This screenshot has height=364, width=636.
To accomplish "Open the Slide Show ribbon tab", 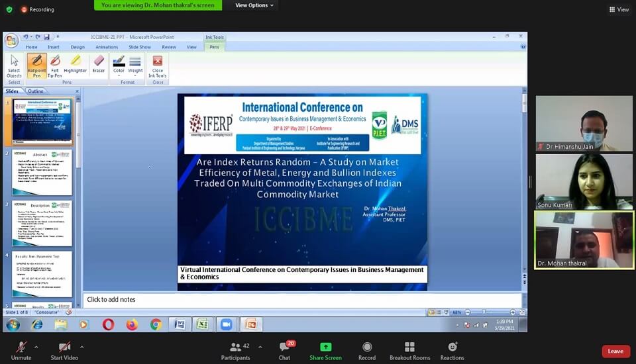I will [x=140, y=47].
